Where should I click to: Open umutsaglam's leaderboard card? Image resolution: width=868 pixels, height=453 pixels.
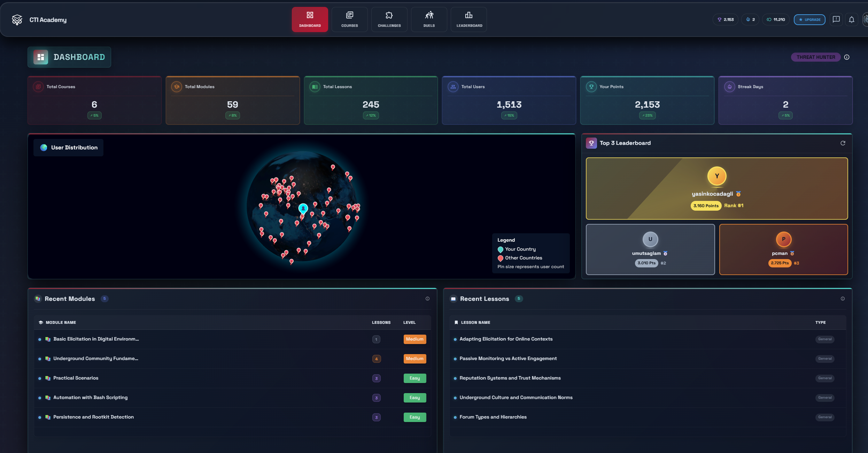(x=650, y=249)
